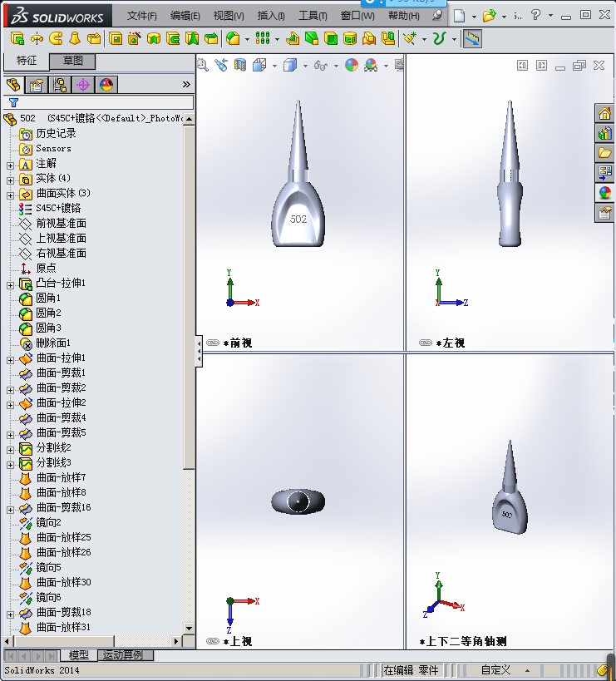
Task: Click Zoom to Fit in view toolbar
Action: [x=203, y=65]
